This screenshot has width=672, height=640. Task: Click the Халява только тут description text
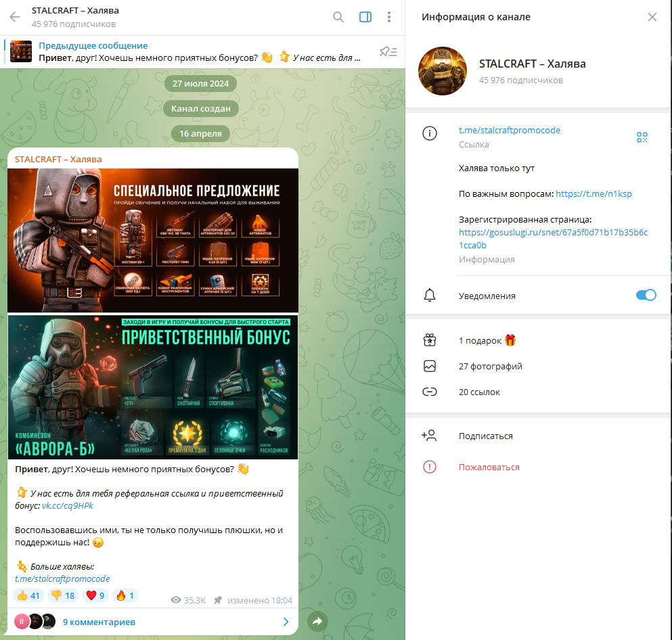click(496, 168)
